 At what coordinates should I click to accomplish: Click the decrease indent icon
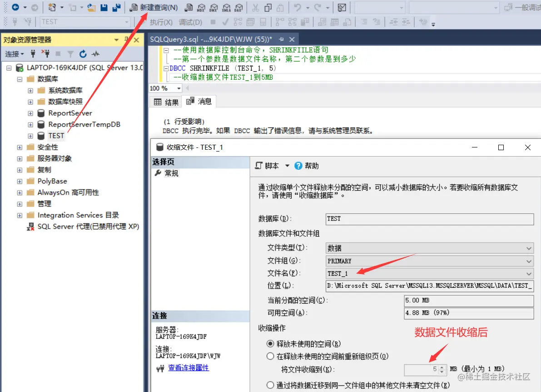click(x=394, y=22)
